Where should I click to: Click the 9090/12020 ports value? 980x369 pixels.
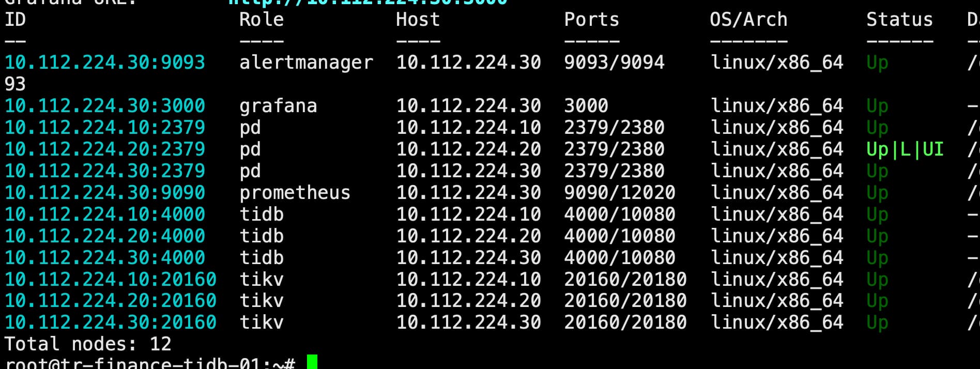pos(619,193)
